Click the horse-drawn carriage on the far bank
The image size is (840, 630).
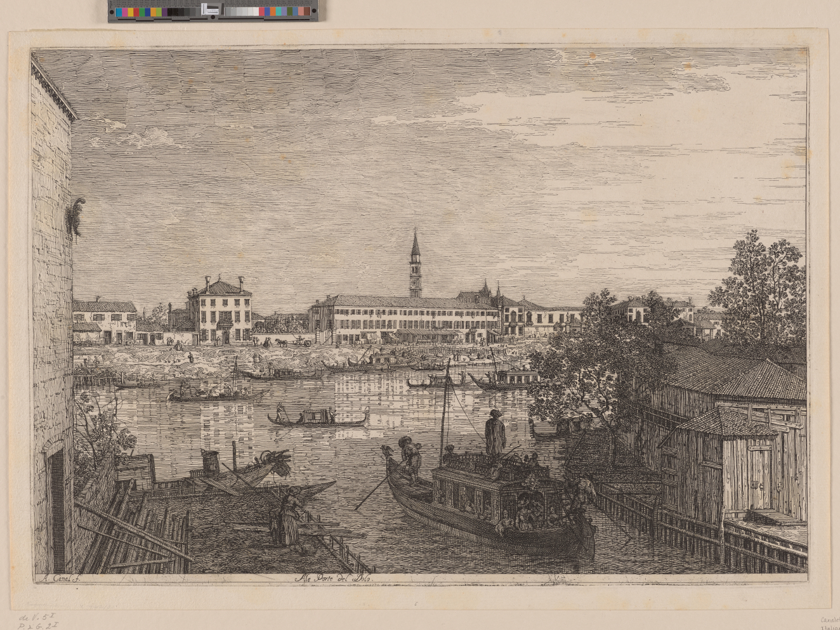coord(291,342)
